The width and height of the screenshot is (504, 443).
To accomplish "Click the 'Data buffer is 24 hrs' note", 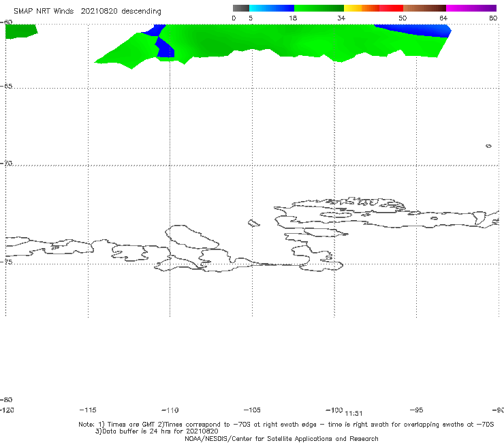I will point(157,431).
